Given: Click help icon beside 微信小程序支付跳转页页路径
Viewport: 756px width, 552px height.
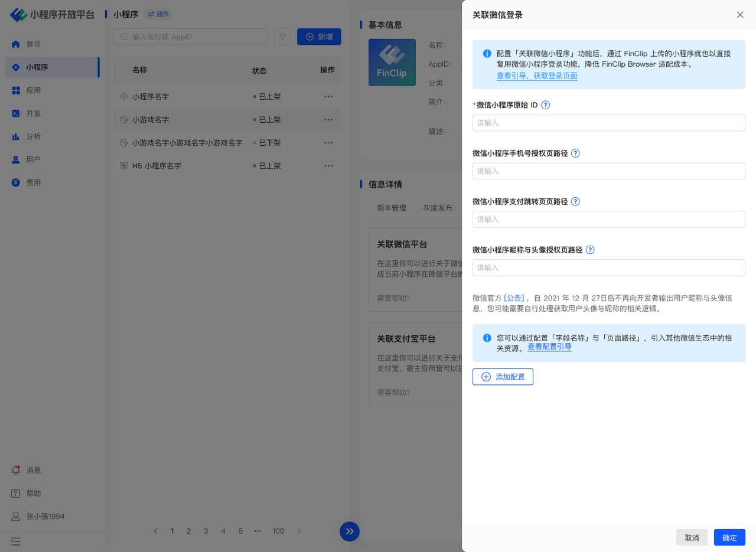Looking at the screenshot, I should 575,202.
